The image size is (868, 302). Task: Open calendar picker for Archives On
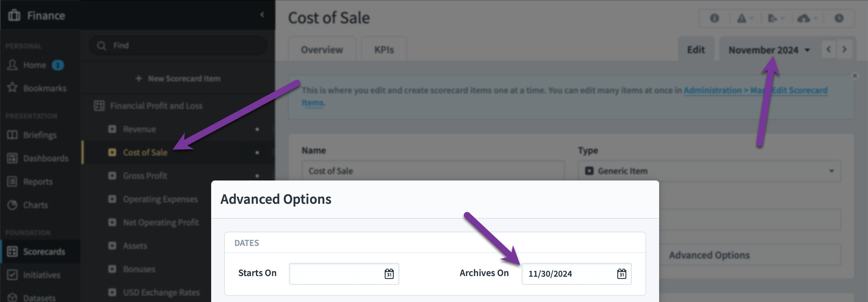click(x=621, y=274)
